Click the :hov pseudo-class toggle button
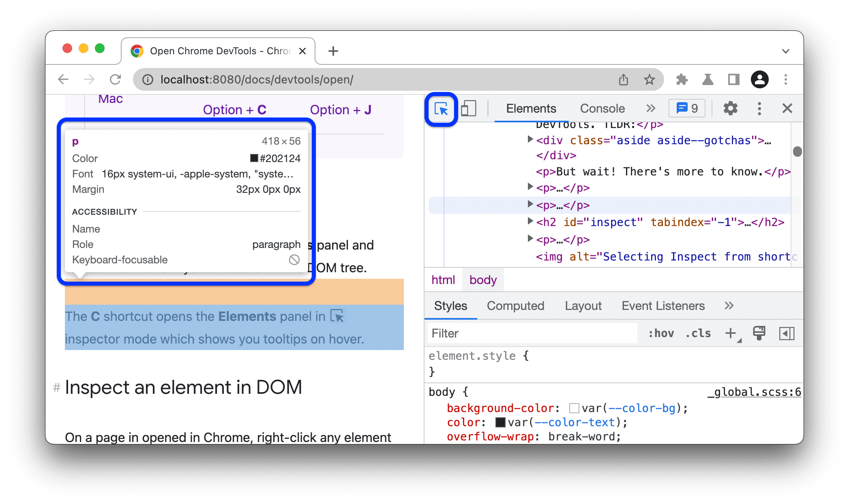849x504 pixels. tap(660, 333)
